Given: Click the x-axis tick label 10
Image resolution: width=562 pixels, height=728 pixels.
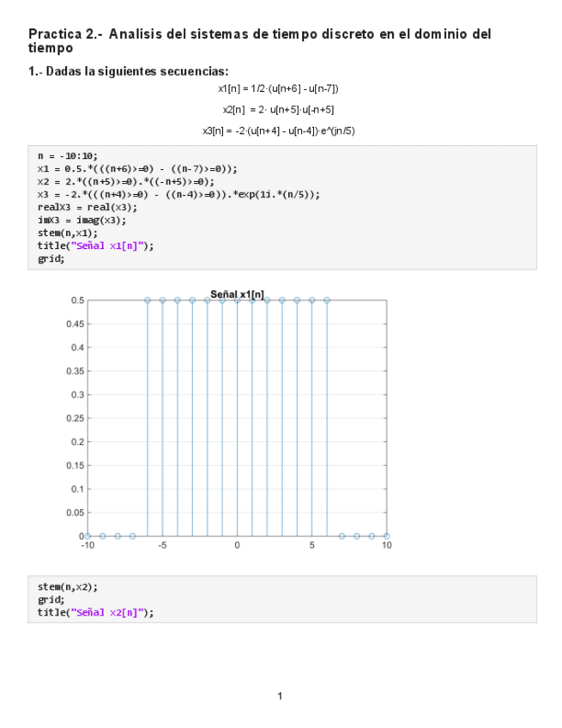Looking at the screenshot, I should tap(387, 545).
